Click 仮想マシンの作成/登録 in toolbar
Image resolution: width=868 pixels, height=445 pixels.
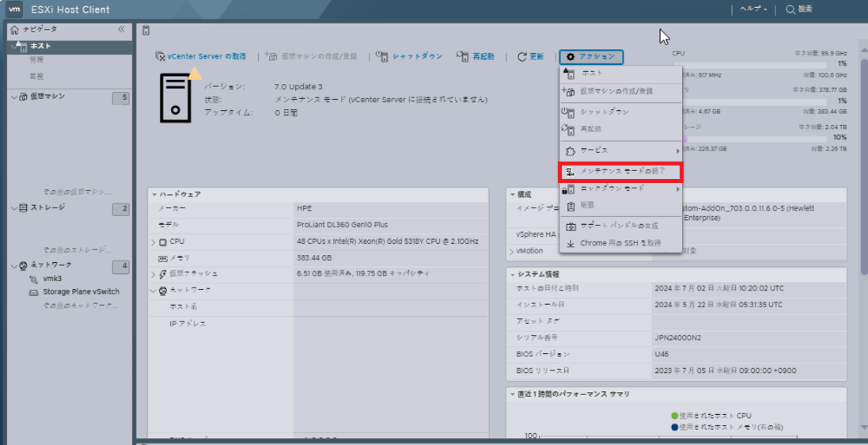tap(311, 56)
